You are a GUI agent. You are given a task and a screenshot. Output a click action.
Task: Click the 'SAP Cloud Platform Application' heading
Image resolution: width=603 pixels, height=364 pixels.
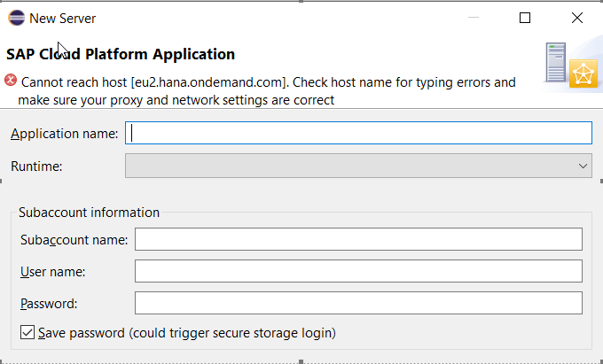click(x=121, y=54)
